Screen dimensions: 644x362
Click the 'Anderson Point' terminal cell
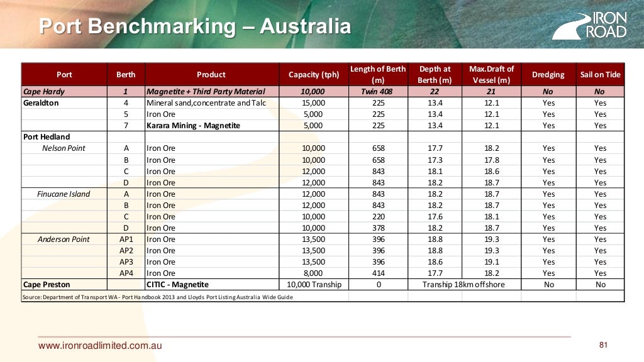click(x=64, y=239)
